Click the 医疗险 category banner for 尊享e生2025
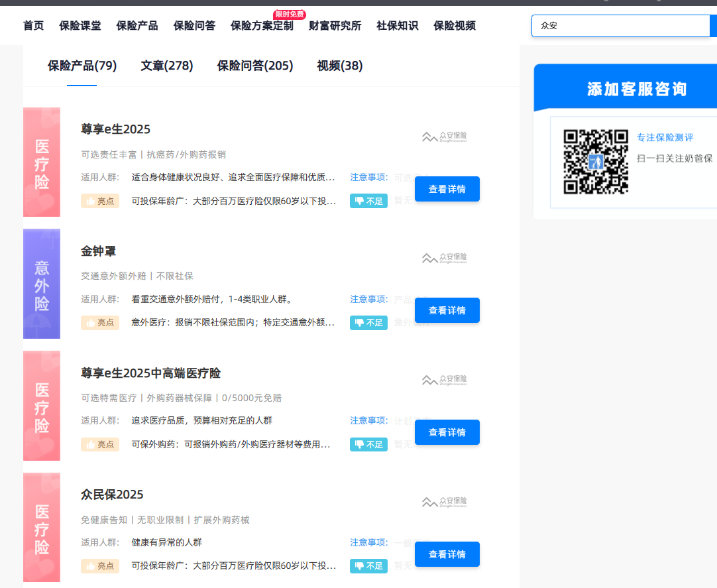Image resolution: width=717 pixels, height=588 pixels. (x=42, y=162)
